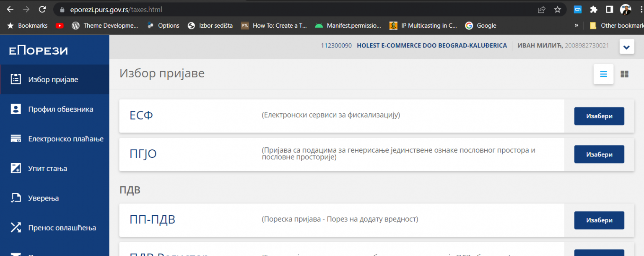
Task: Activate the list view layout toggle
Action: tap(603, 74)
